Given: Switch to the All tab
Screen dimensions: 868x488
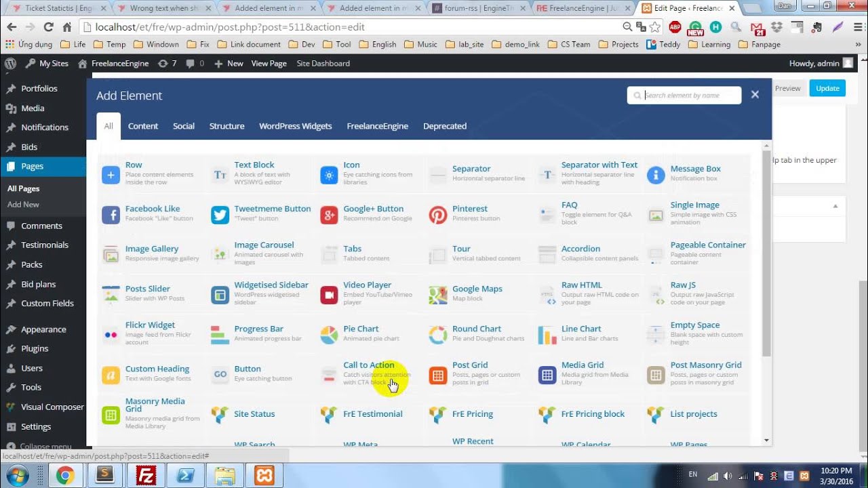Looking at the screenshot, I should coord(108,126).
